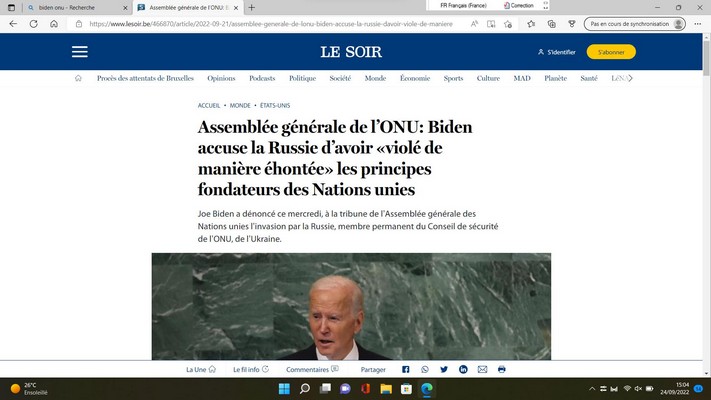Open the weather widget showing 26°C
The height and width of the screenshot is (400, 711).
(29, 389)
